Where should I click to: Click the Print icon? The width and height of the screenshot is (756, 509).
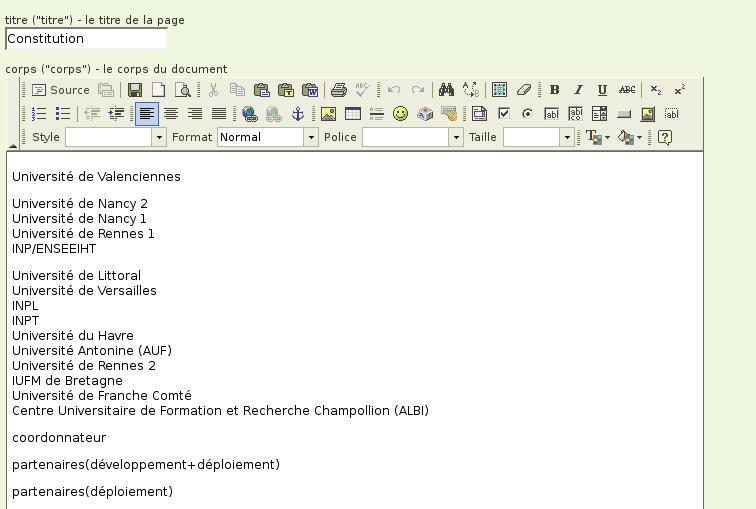339,90
